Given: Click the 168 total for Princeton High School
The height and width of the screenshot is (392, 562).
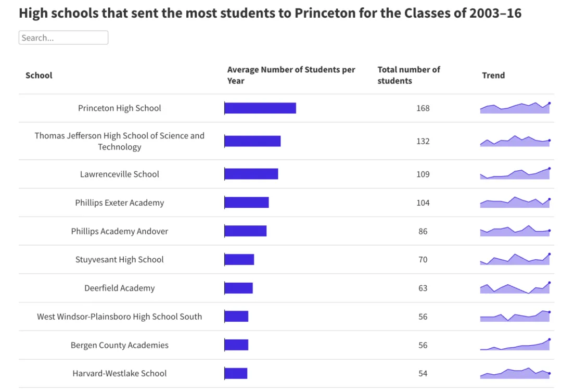Looking at the screenshot, I should pyautogui.click(x=423, y=108).
